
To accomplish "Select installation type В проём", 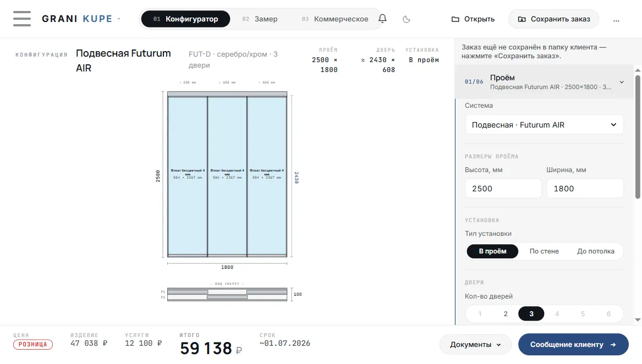I will [x=492, y=251].
